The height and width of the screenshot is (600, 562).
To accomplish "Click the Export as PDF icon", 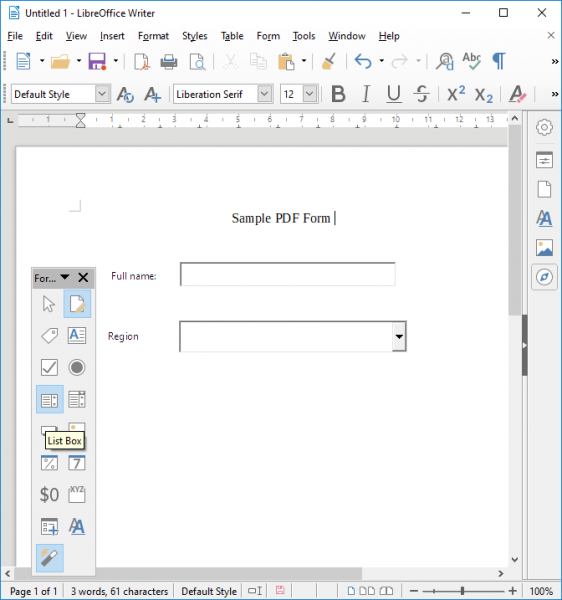I will tap(142, 62).
